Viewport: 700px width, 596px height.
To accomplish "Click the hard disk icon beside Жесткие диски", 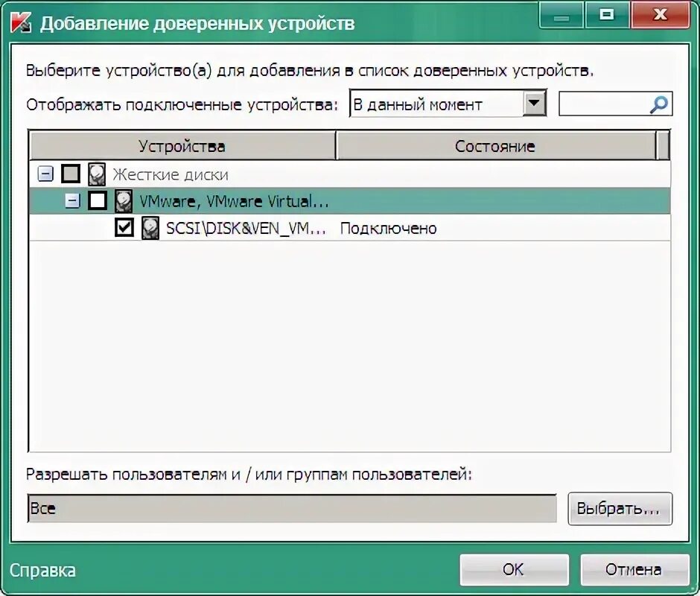I will (97, 174).
